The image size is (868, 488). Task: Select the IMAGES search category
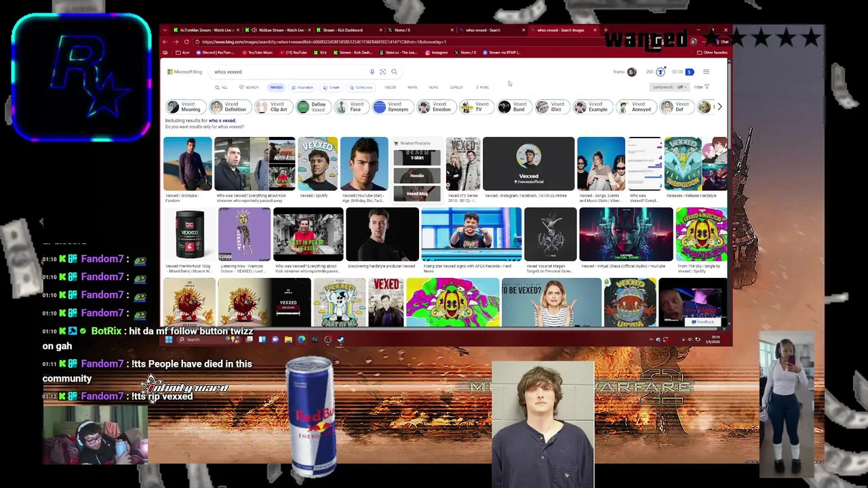click(276, 87)
